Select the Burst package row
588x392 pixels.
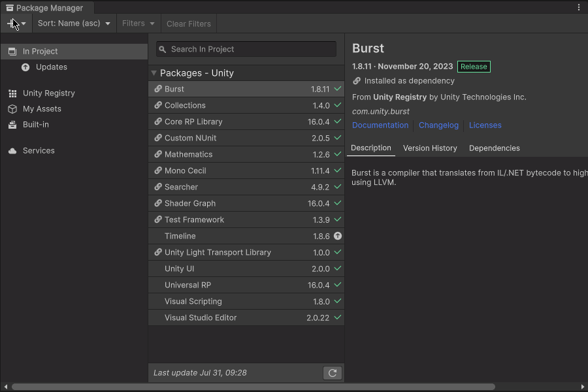(246, 89)
